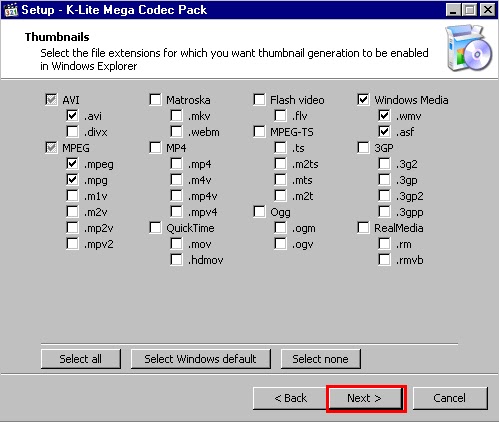
Task: Uncheck the .asf extension checkbox
Action: click(384, 131)
